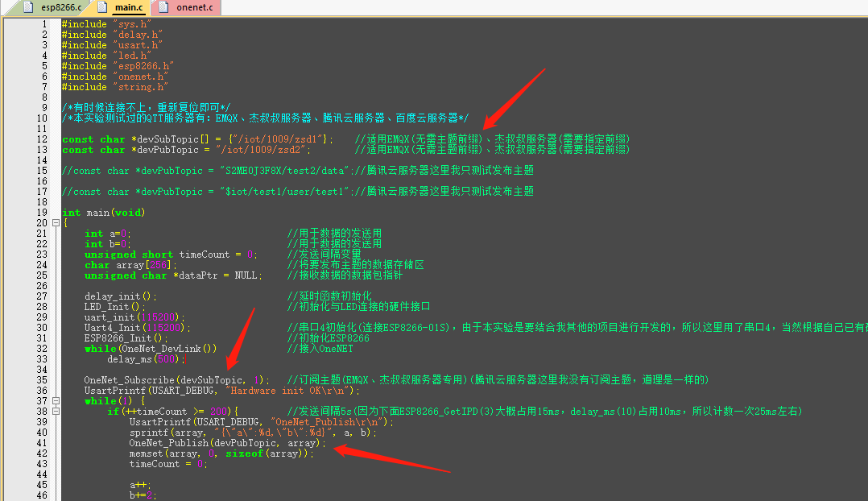Click the char array[256] declaration
This screenshot has width=868, height=501.
(x=130, y=265)
